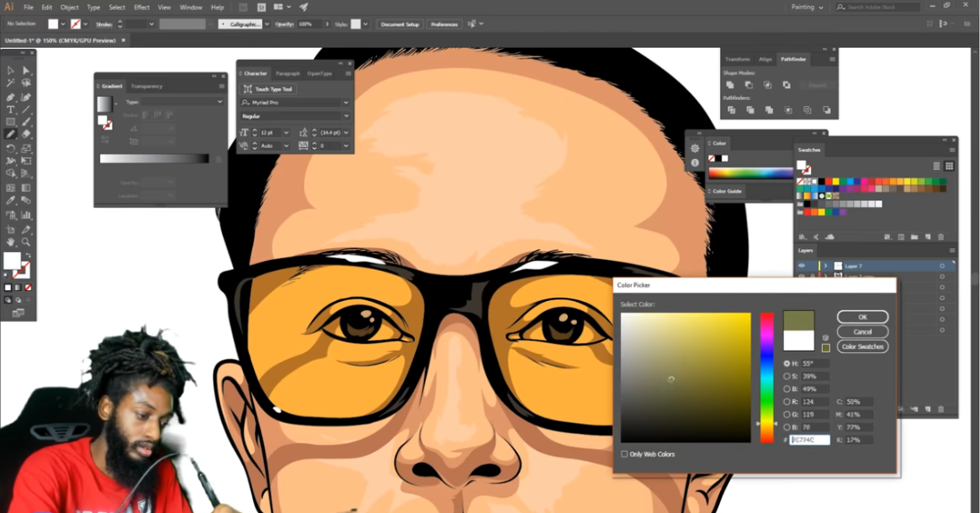Open Color Swatches from Color Picker
Viewport: 980px width, 513px height.
(x=862, y=346)
